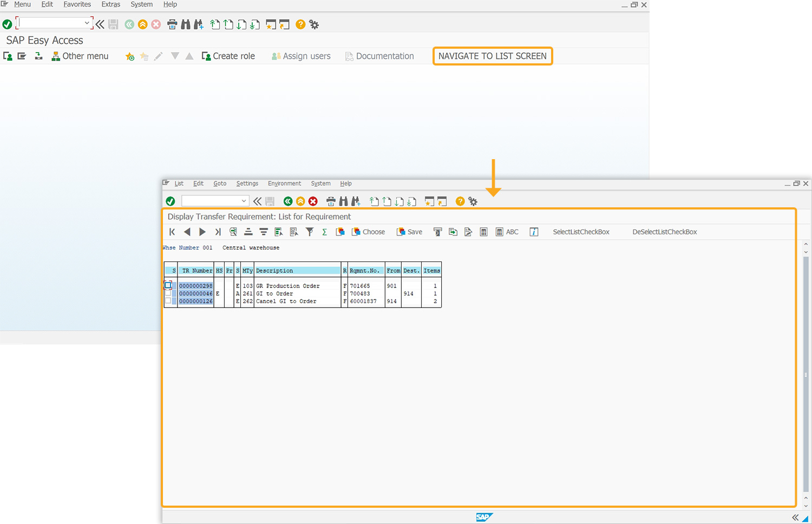
Task: Click the green Enter checkmark in SAP Easy Access
Action: [7, 24]
